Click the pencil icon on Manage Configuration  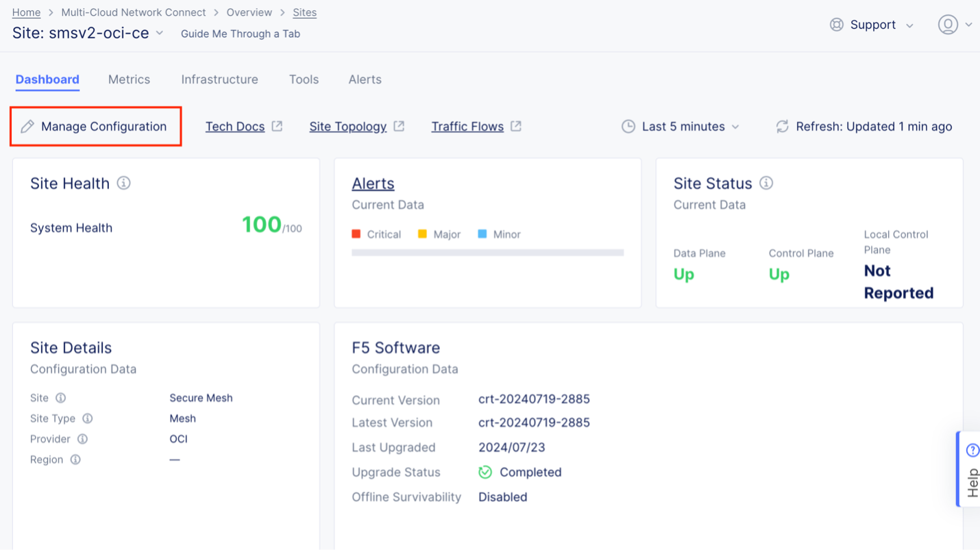tap(28, 126)
